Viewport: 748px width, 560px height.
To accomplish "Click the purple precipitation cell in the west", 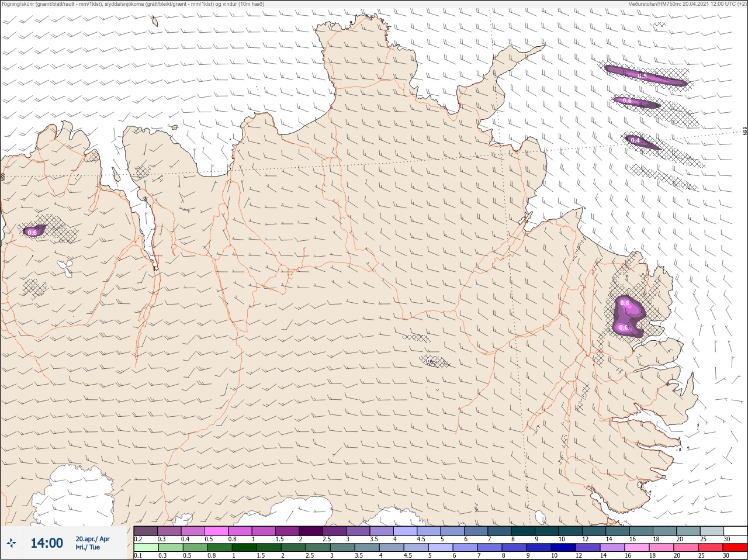I will [34, 231].
